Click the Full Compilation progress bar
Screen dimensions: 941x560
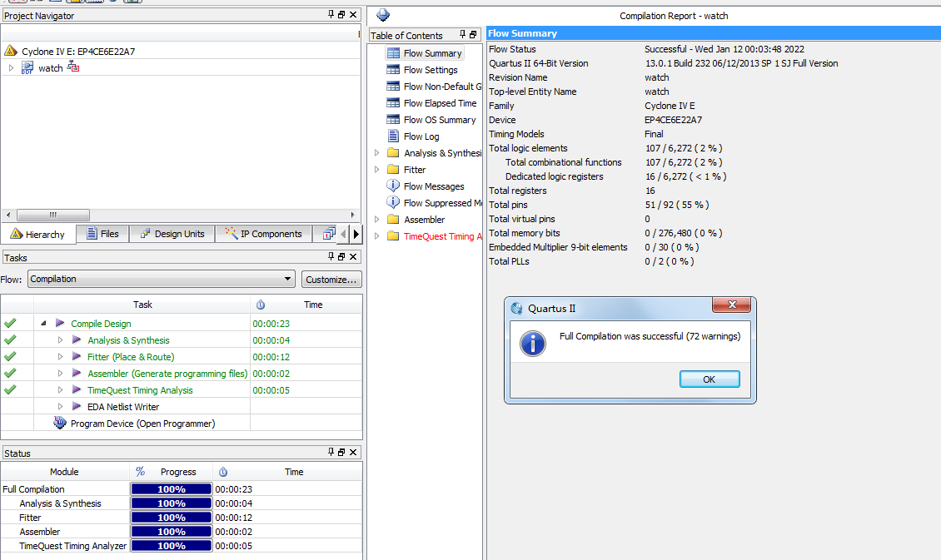(171, 489)
